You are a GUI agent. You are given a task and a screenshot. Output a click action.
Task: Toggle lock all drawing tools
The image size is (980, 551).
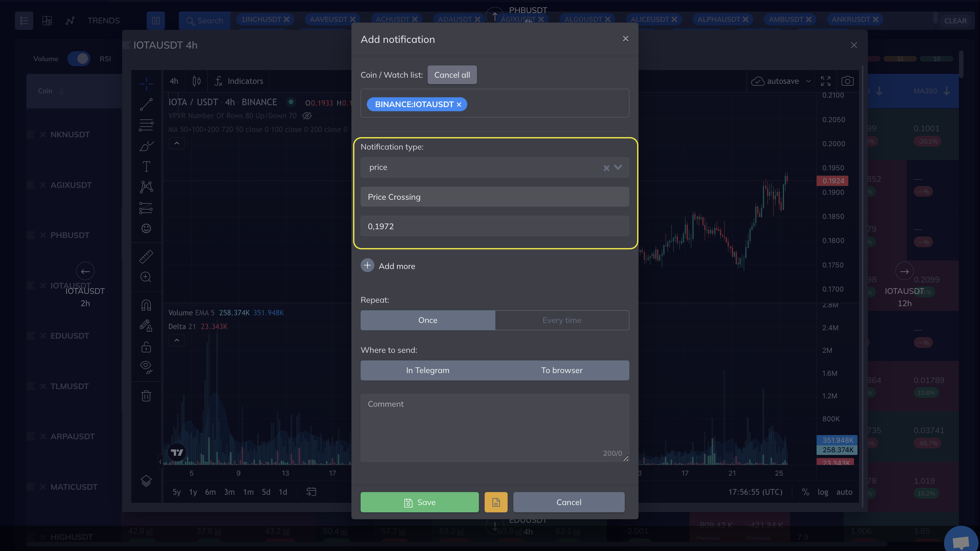tap(146, 347)
